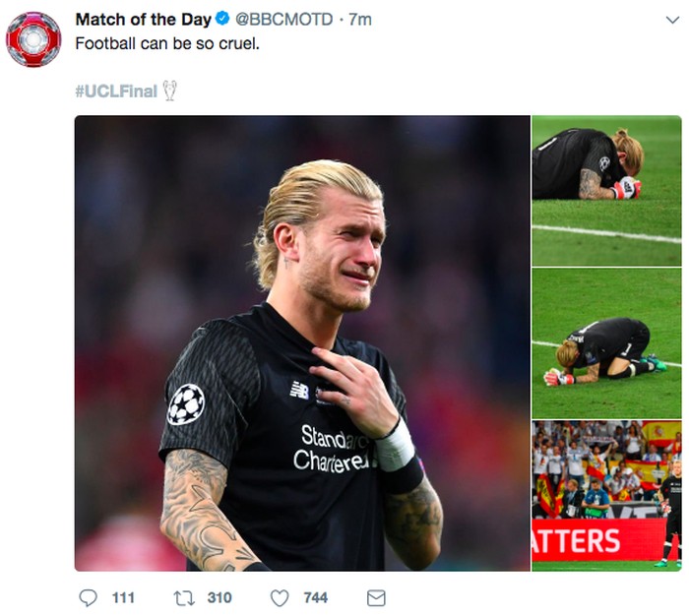Open the 7m timestamp link
The width and height of the screenshot is (689, 616).
[358, 20]
